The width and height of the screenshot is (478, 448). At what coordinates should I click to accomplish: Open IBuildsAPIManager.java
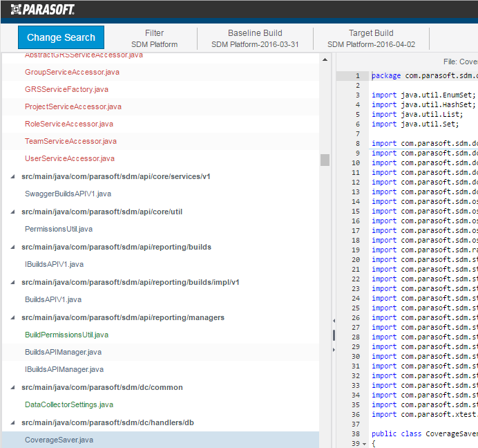pos(64,369)
